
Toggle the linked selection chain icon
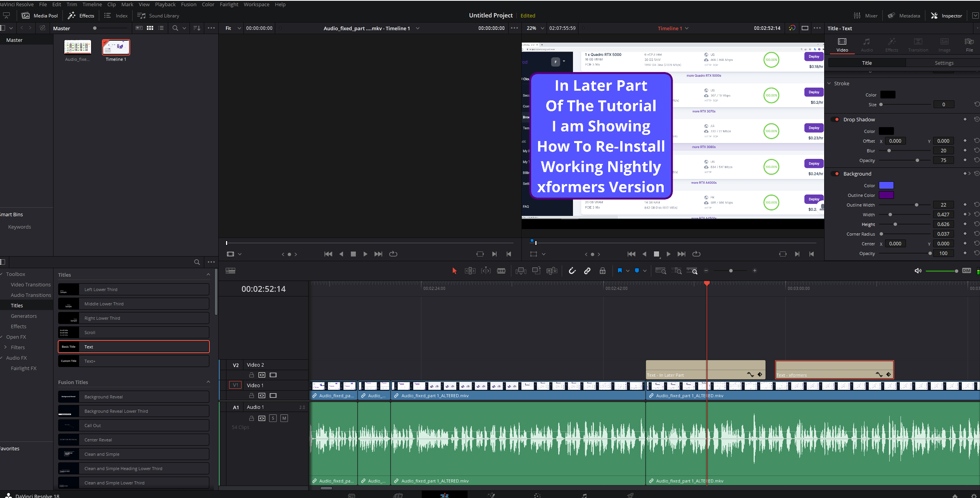(587, 271)
